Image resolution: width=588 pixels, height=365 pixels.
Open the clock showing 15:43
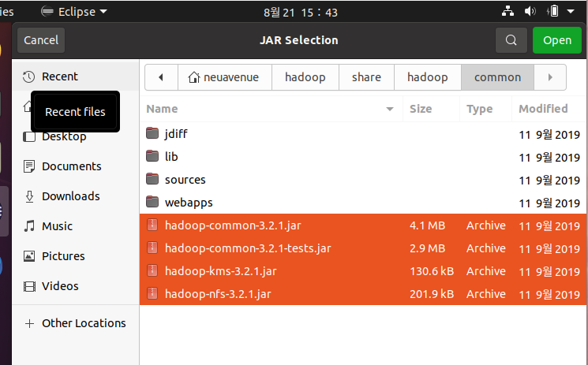(x=301, y=13)
